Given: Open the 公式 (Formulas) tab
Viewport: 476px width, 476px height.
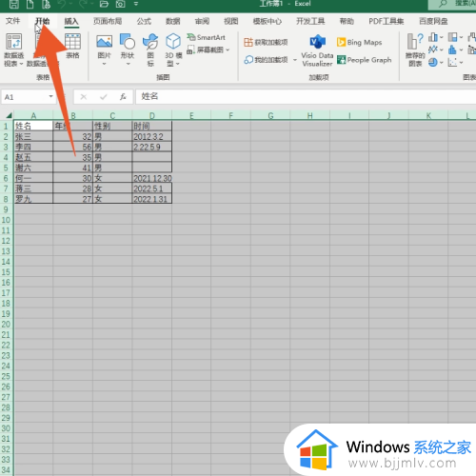Looking at the screenshot, I should [144, 21].
